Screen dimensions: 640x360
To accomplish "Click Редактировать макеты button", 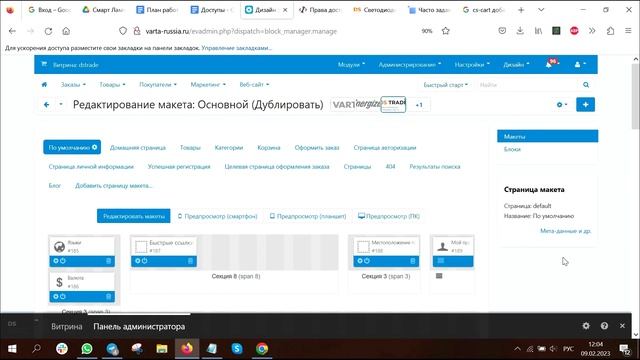I will click(133, 216).
